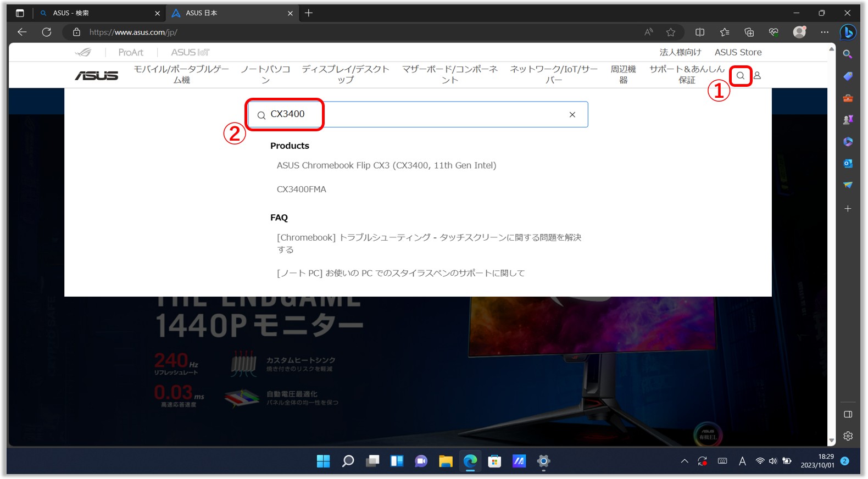Open the sidebar Outlook icon
Viewport: 868px width, 479px height.
click(848, 163)
